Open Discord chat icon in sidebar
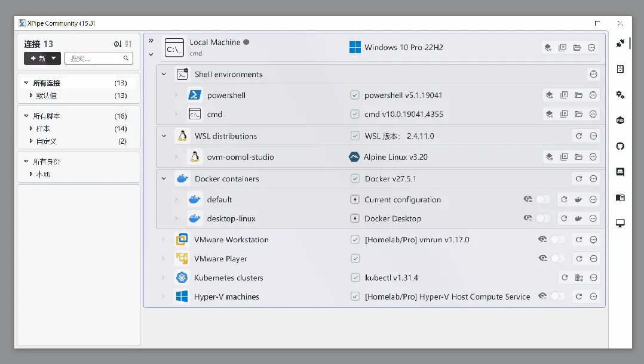 coord(620,172)
